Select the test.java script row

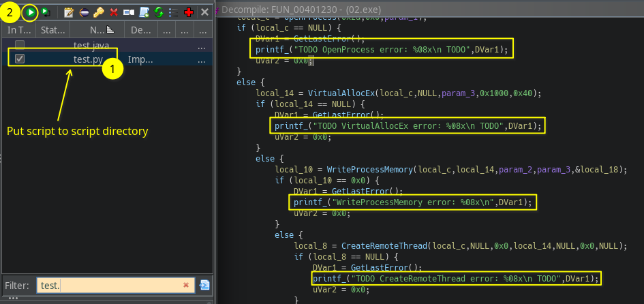tap(107, 45)
